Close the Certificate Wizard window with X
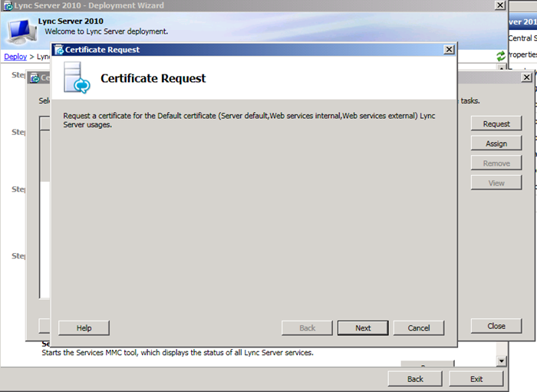The image size is (537, 392). (x=526, y=77)
